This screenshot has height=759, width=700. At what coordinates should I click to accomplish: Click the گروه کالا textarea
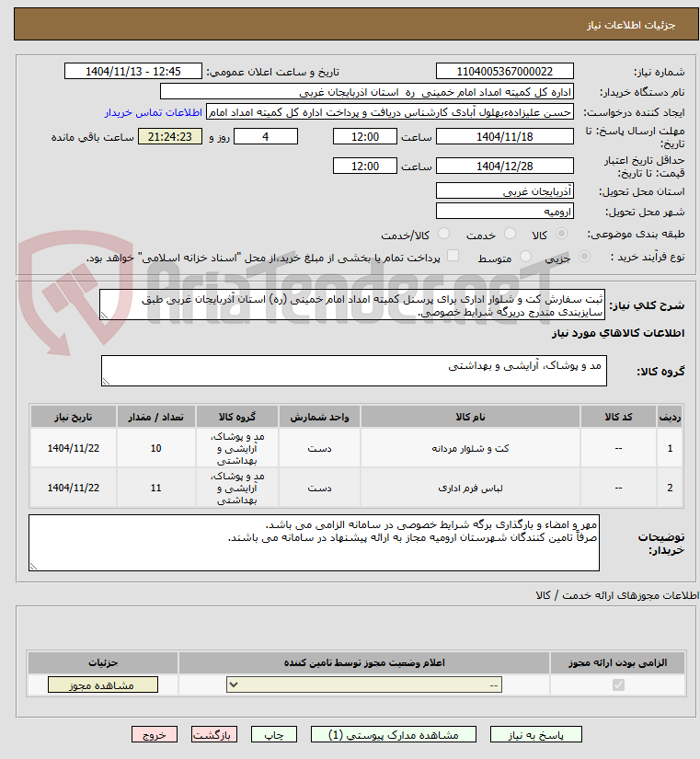[x=354, y=371]
